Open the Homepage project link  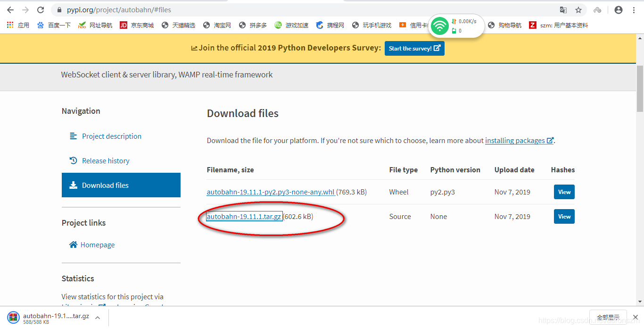98,245
